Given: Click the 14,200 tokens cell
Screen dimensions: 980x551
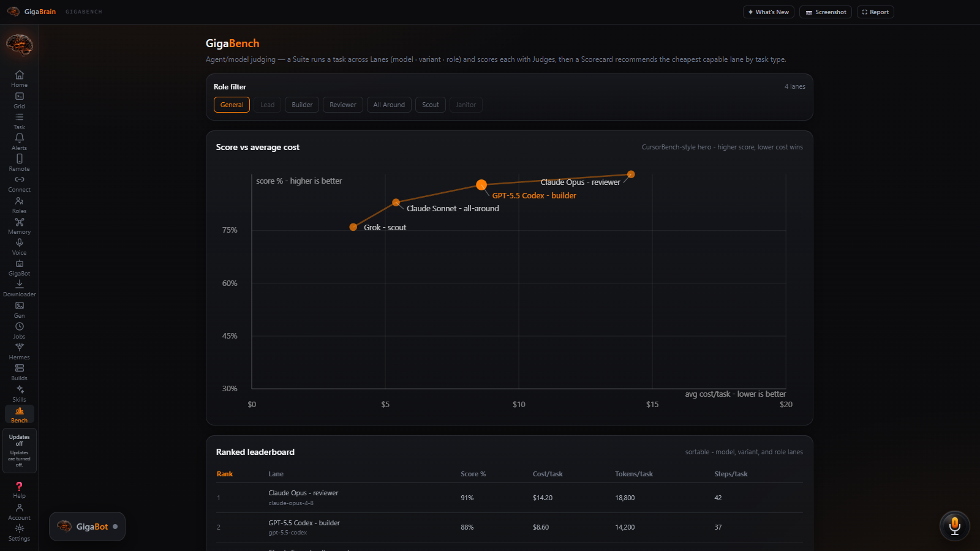Looking at the screenshot, I should (625, 527).
